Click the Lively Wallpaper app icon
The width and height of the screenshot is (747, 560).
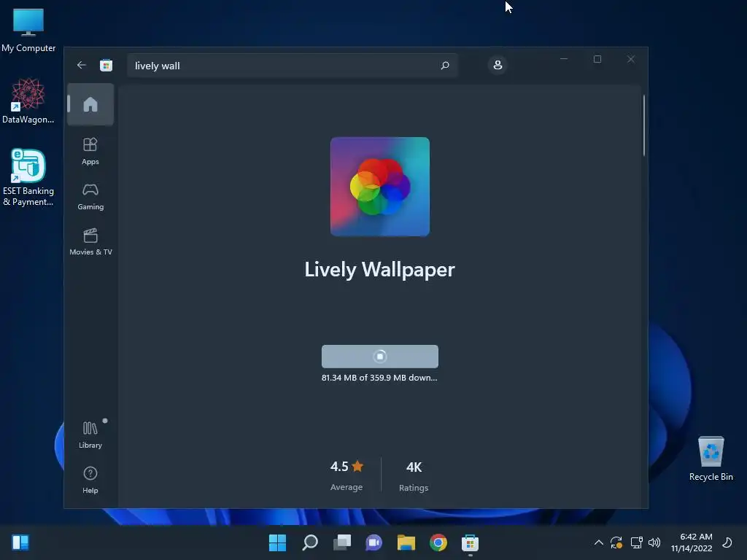[x=379, y=187]
